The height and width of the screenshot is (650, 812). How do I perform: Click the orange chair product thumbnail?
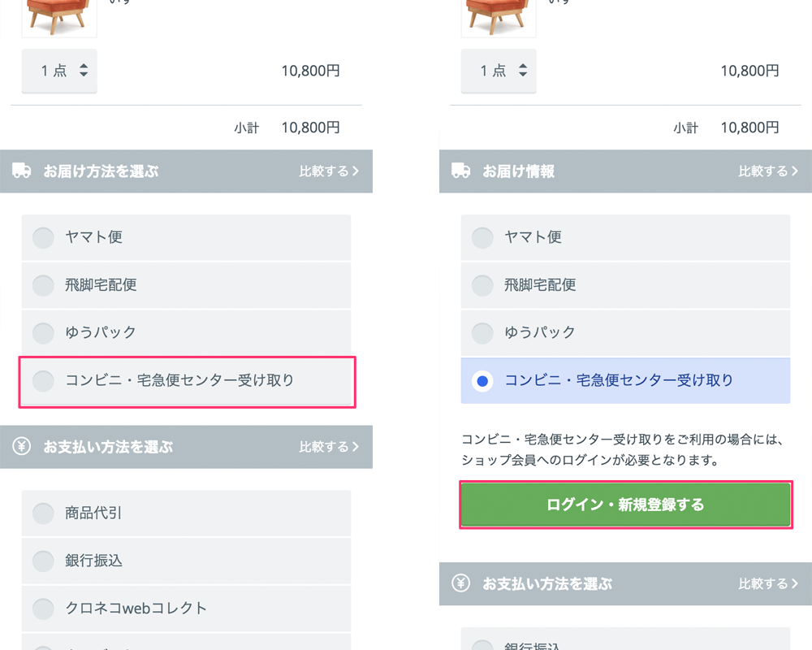coord(59,18)
